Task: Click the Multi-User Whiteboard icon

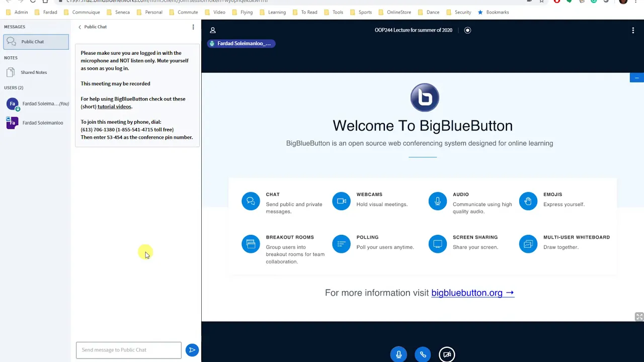Action: tap(528, 244)
